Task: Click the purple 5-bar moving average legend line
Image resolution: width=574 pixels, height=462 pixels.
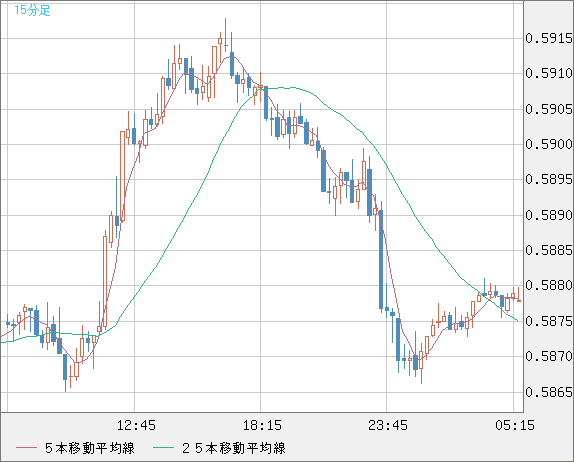Action: pyautogui.click(x=26, y=448)
